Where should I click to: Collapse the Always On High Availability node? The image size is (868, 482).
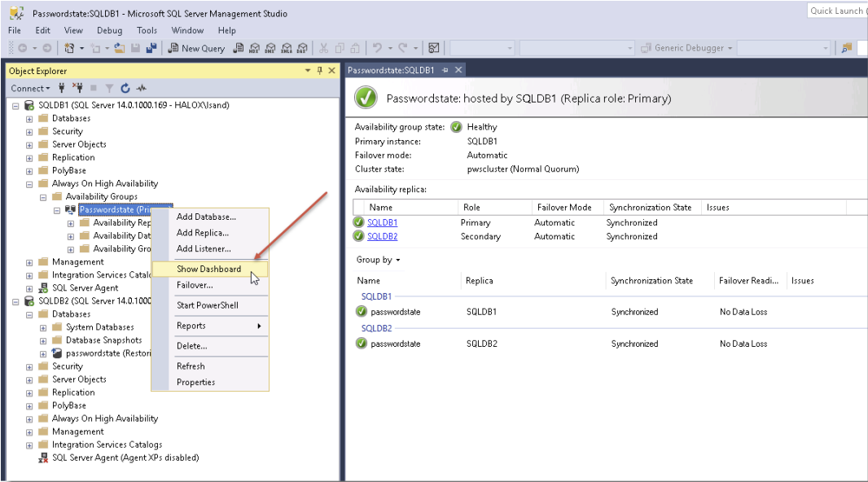(x=29, y=184)
